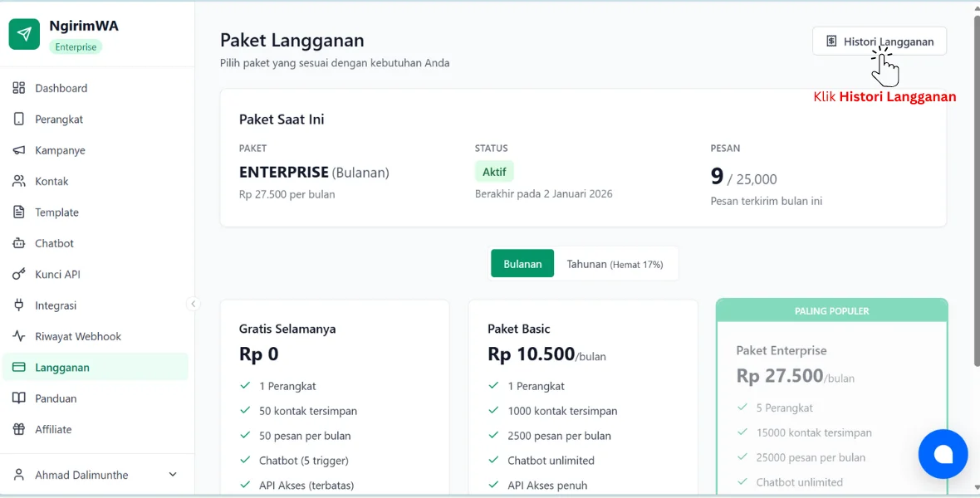The image size is (980, 498).
Task: Open the blue chat support bubble
Action: coord(943,454)
